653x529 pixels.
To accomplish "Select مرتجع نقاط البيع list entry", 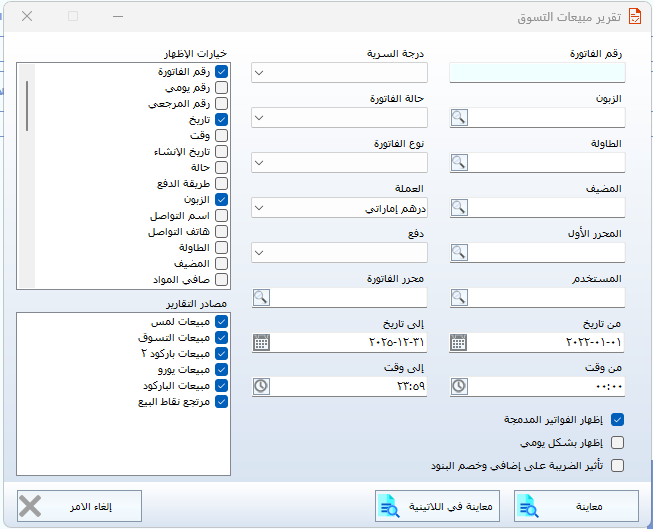I will (222, 402).
